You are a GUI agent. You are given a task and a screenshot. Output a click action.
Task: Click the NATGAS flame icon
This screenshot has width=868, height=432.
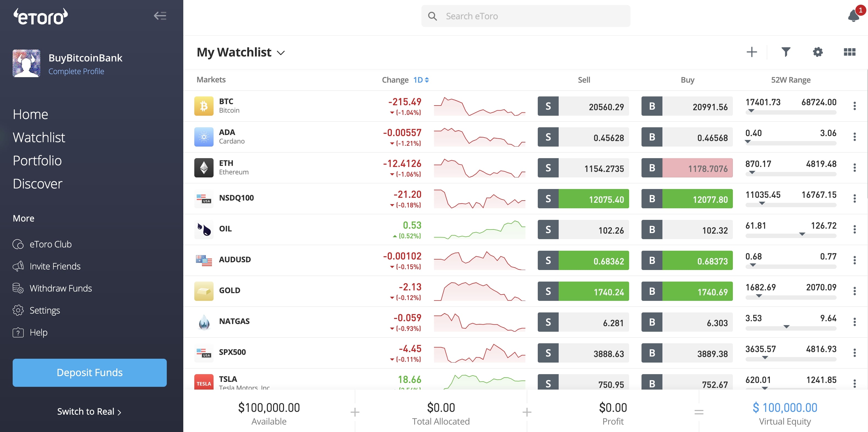[x=204, y=322]
